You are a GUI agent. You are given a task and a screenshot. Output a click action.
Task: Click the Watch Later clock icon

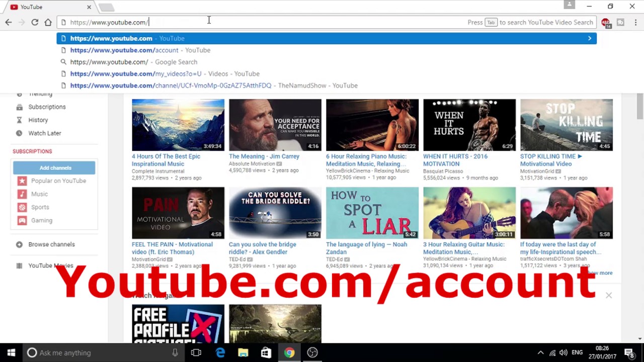point(19,133)
